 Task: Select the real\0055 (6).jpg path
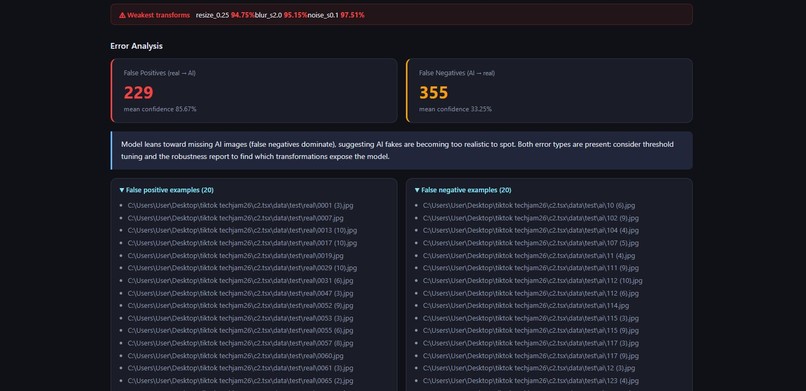tap(241, 331)
